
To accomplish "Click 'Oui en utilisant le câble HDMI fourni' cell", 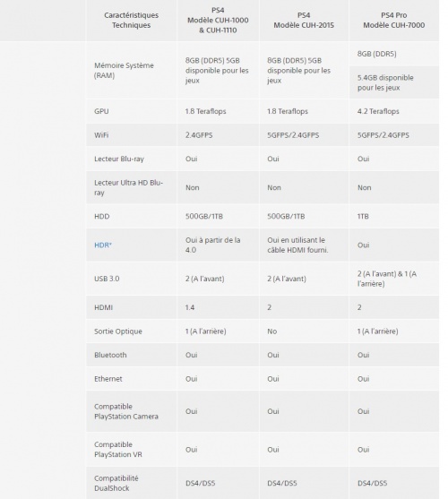I will coord(297,245).
